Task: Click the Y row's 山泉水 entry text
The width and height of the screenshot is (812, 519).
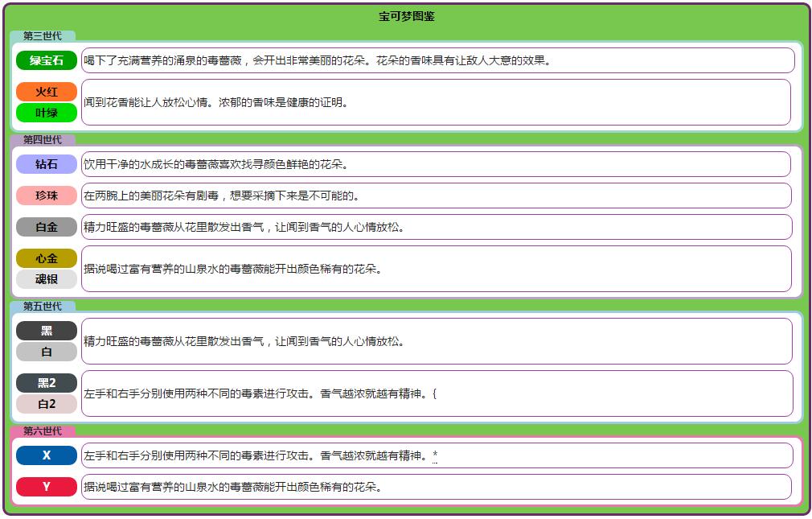Action: (x=232, y=488)
